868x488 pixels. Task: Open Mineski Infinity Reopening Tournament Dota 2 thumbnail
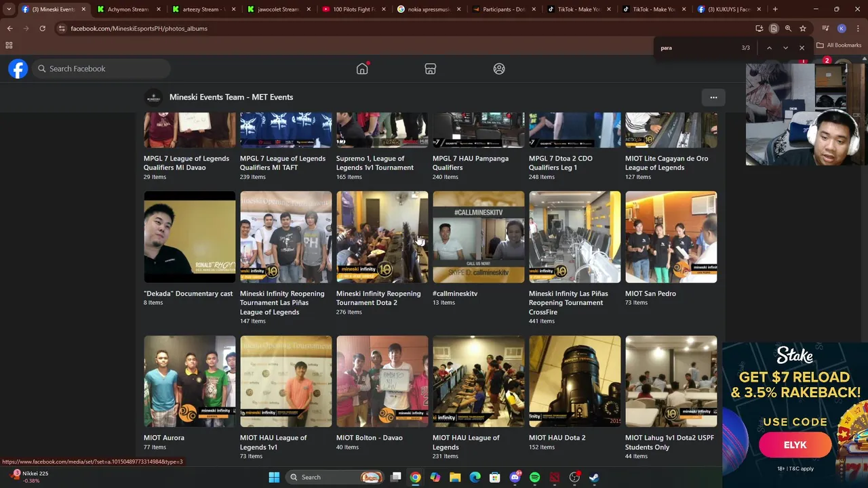click(x=382, y=237)
